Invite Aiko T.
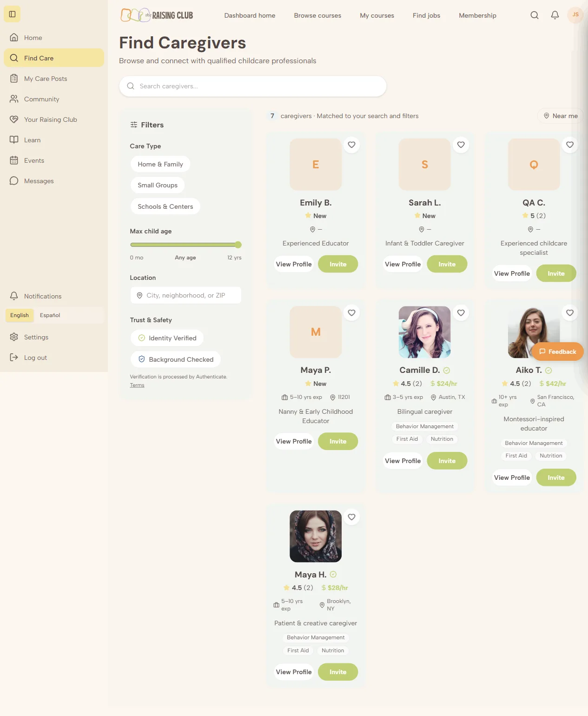The height and width of the screenshot is (716, 588). click(x=556, y=477)
